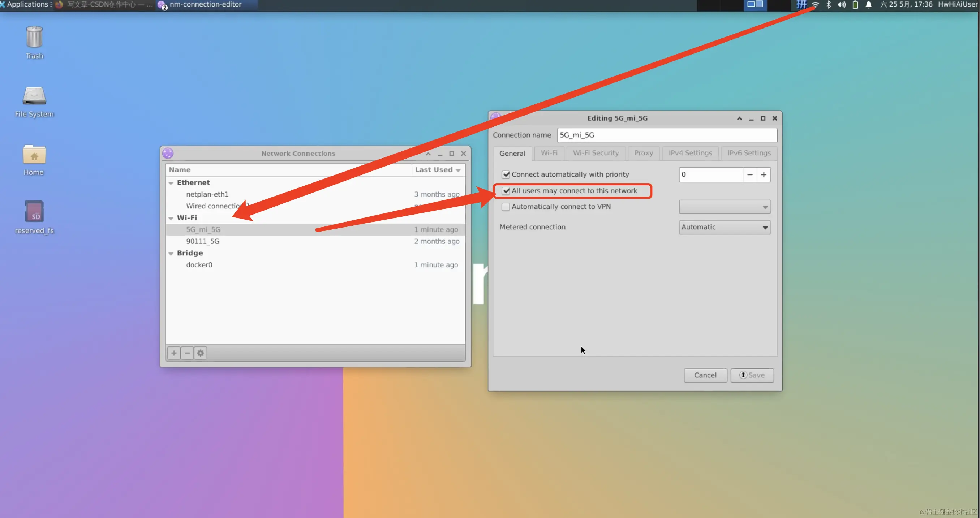This screenshot has width=980, height=518.
Task: Click the remove connection minus icon
Action: [187, 353]
